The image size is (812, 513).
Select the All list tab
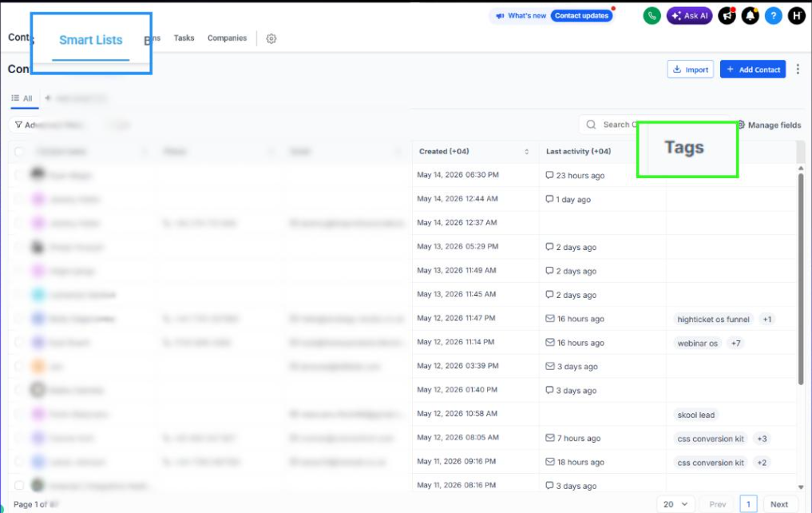22,98
